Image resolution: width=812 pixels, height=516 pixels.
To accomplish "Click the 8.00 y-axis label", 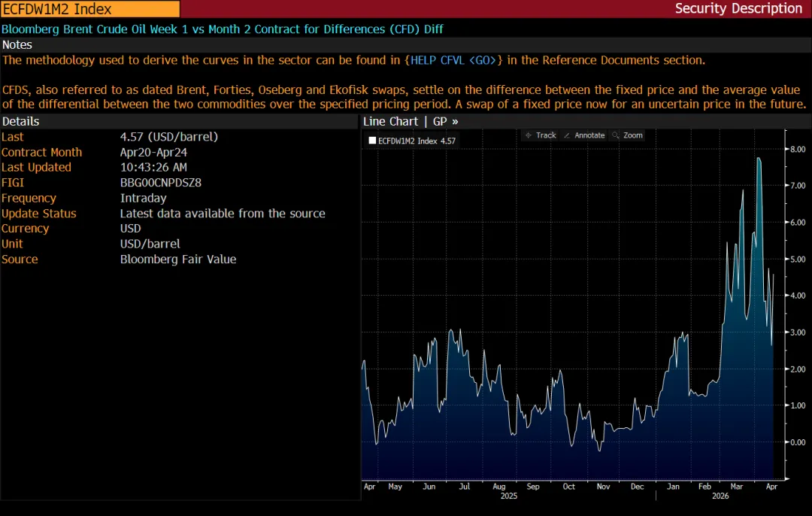I will click(798, 149).
